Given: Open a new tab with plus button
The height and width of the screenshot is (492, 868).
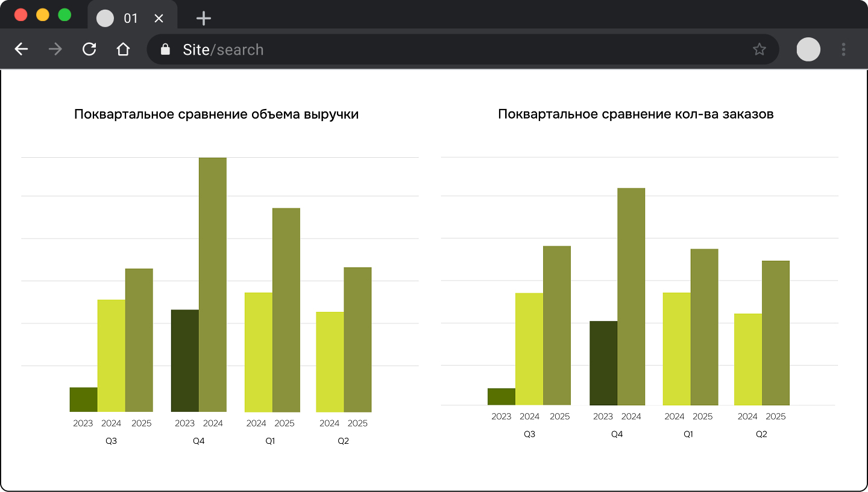Looking at the screenshot, I should tap(204, 19).
